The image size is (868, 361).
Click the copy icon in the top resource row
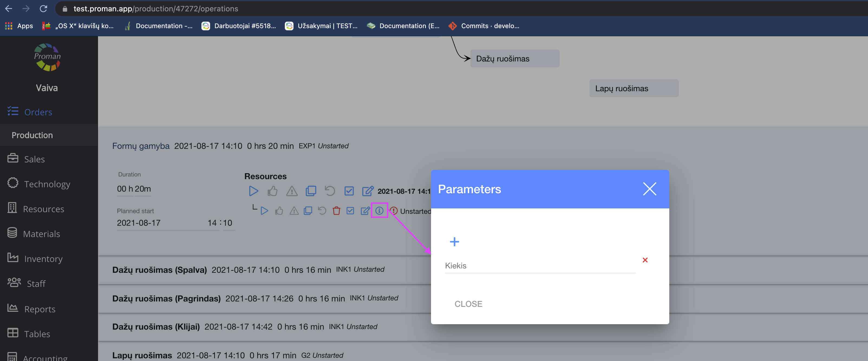pos(311,191)
